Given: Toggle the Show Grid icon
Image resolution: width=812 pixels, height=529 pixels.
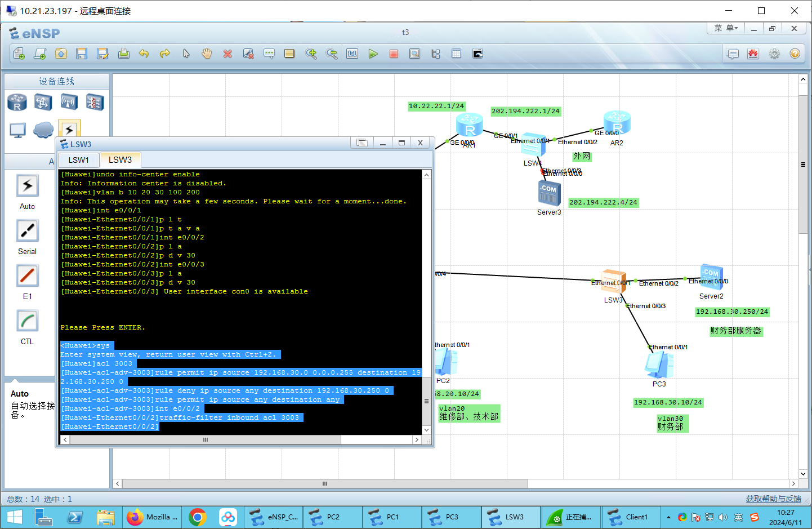Looking at the screenshot, I should click(x=456, y=54).
